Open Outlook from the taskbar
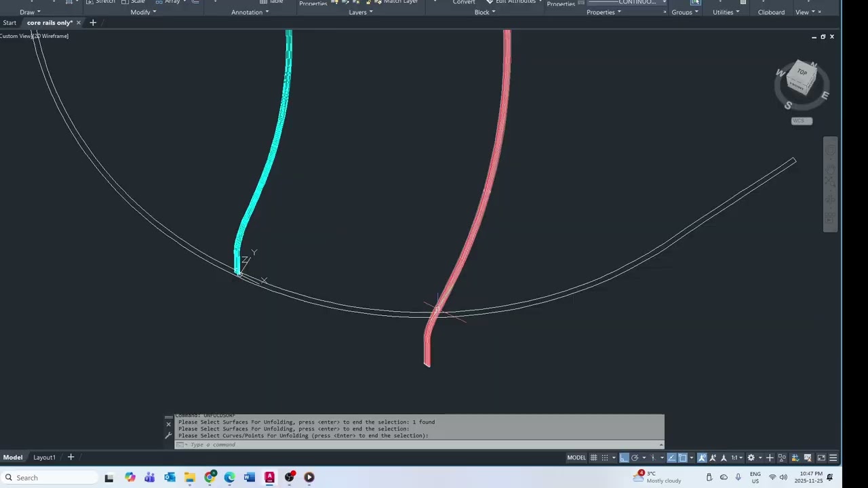The width and height of the screenshot is (868, 488). [170, 478]
